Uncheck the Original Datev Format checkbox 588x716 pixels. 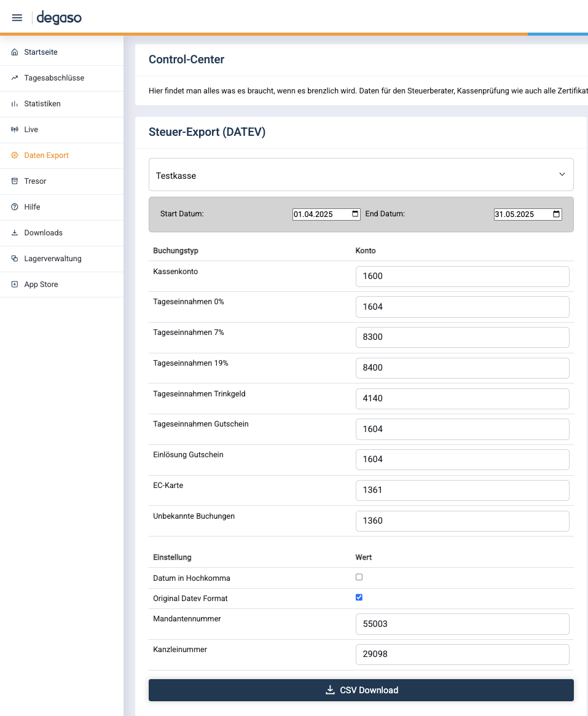coord(359,597)
